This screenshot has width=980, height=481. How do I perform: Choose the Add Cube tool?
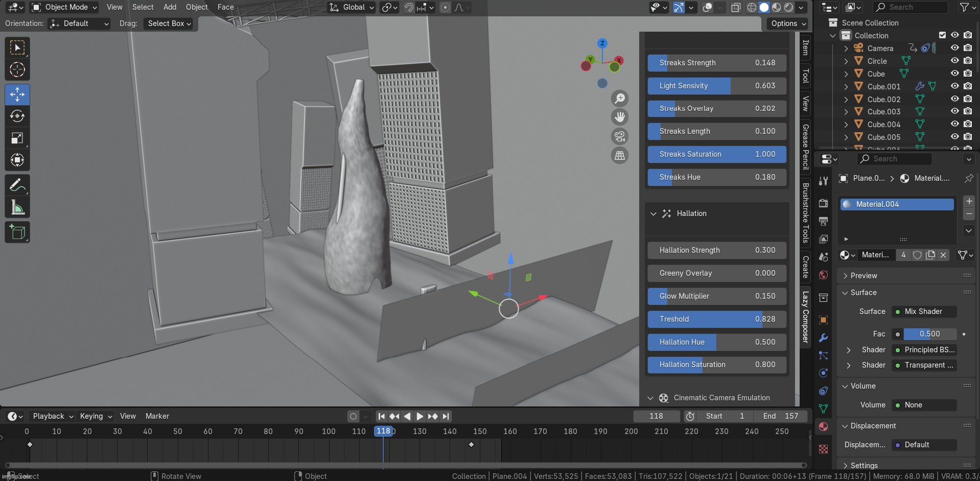click(x=17, y=232)
